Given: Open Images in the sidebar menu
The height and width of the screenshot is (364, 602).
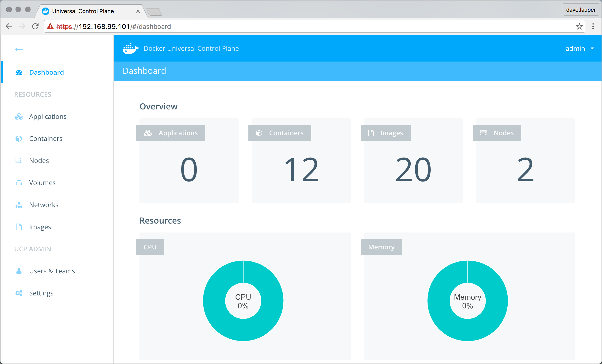Looking at the screenshot, I should pyautogui.click(x=40, y=227).
